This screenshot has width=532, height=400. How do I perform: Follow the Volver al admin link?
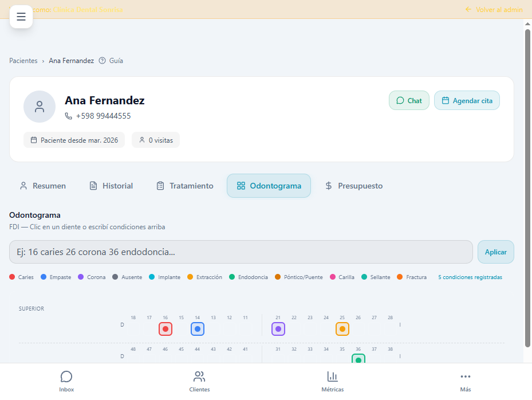(x=494, y=9)
